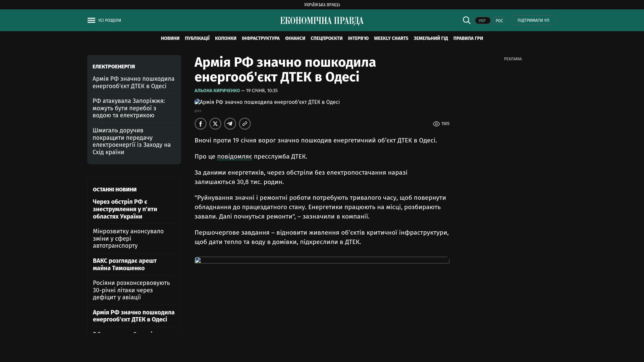Open the ЕЛЕКТРОЕНЕРГІЯ topic heading
The image size is (644, 362).
click(x=114, y=67)
